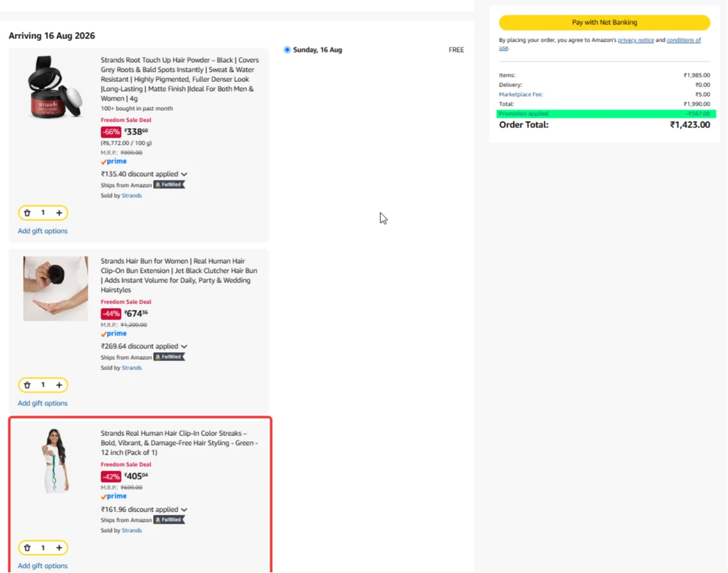This screenshot has height=573, width=728.
Task: Add gift options for Color Streaks
Action: coord(43,565)
